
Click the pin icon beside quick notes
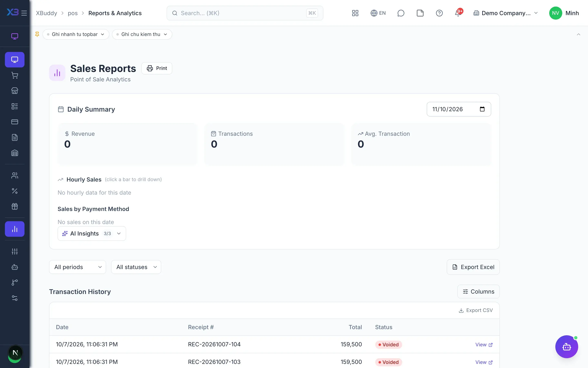tap(37, 34)
